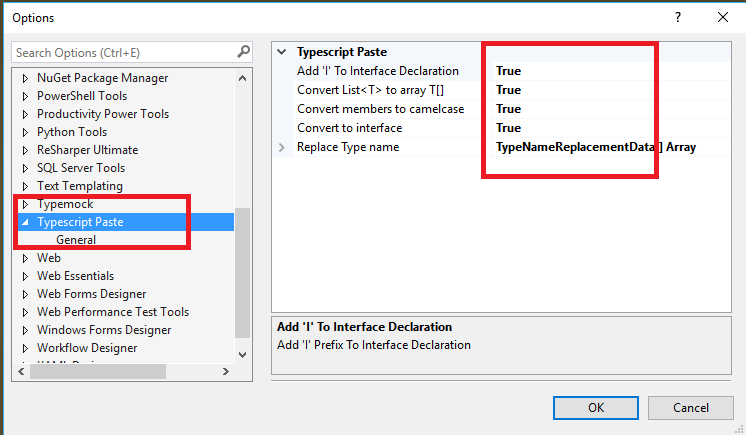The width and height of the screenshot is (746, 435).
Task: Click Convert List<T> to array row
Action: pos(501,90)
